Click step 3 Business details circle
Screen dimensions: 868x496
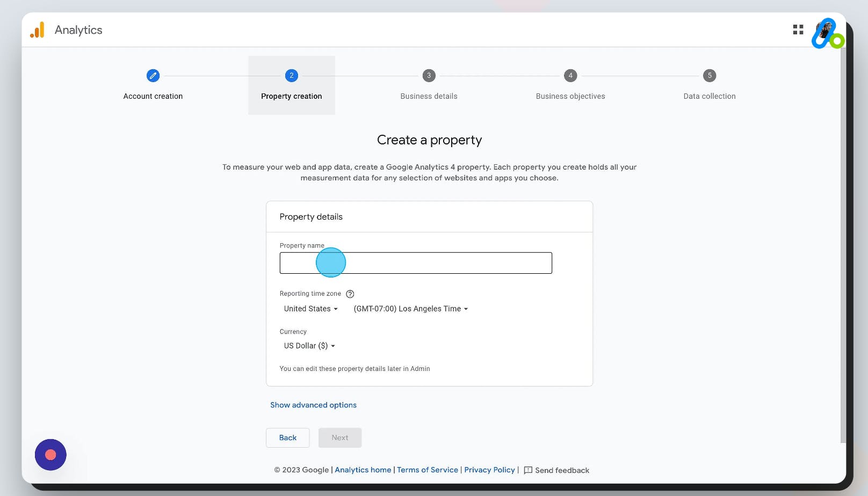(429, 76)
